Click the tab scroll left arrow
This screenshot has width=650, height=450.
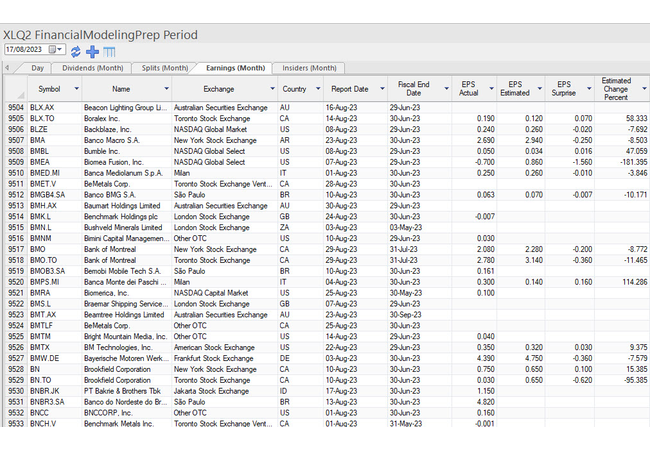pyautogui.click(x=7, y=67)
